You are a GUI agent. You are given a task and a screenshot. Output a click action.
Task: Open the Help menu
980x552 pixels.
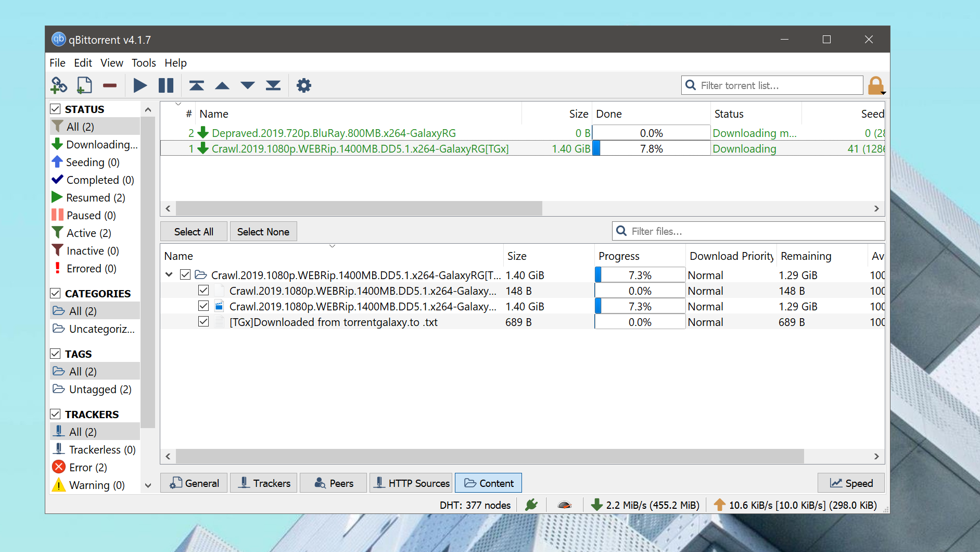(x=175, y=63)
